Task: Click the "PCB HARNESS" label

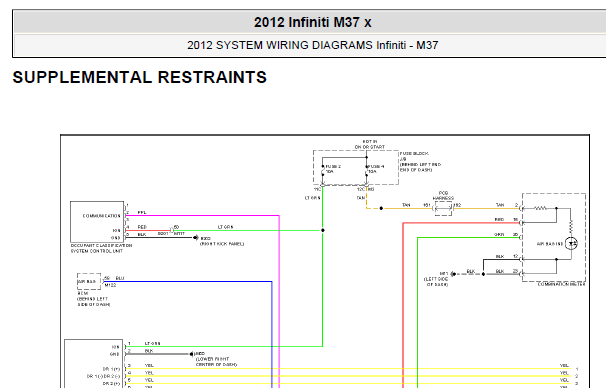Action: point(443,196)
